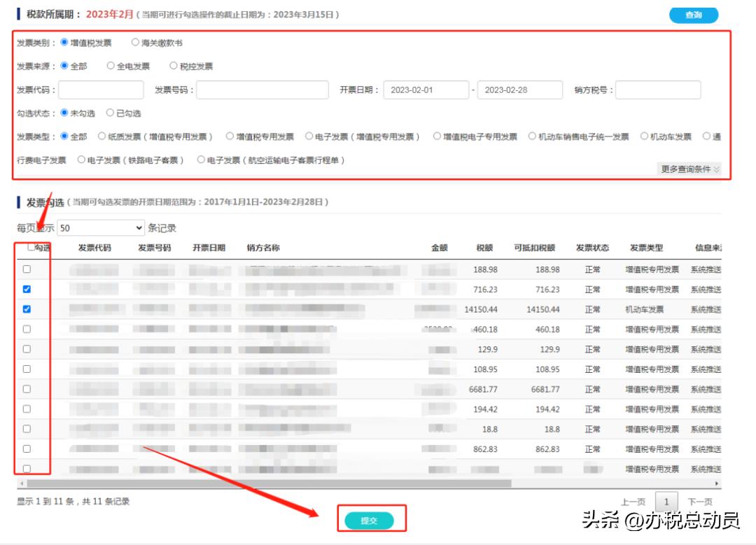Click inside the 发票代码 input box

click(x=101, y=90)
